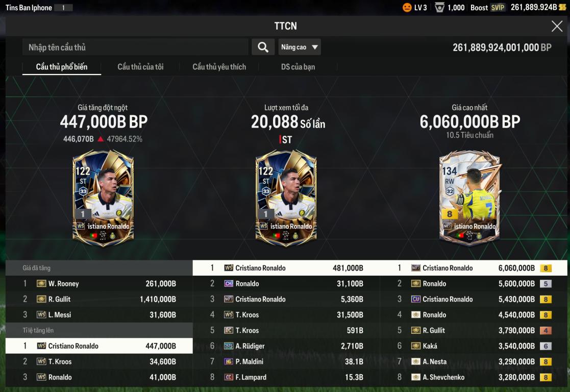The height and width of the screenshot is (392, 570).
Task: Click the WS badge on T. Kroos 31,500B row
Action: 229,315
